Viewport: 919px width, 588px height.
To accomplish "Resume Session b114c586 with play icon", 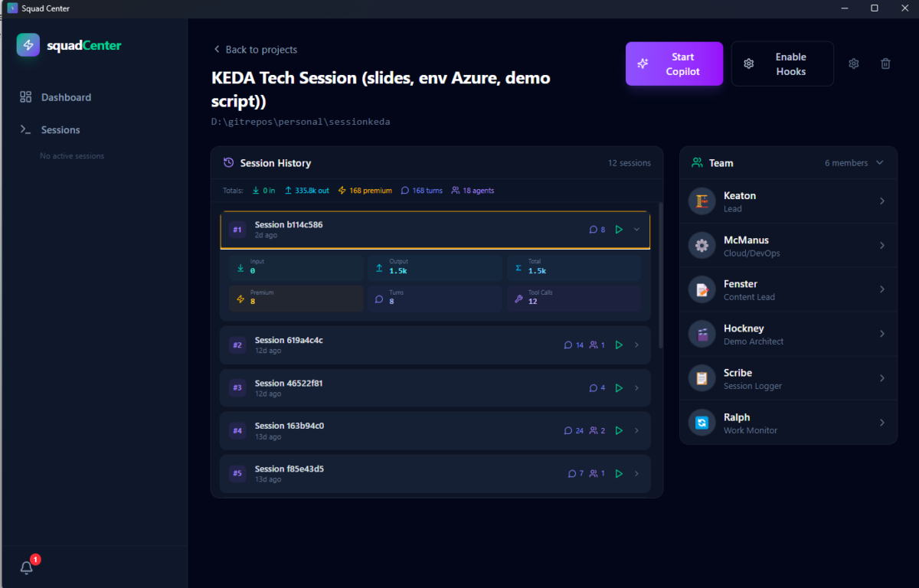I will 619,230.
